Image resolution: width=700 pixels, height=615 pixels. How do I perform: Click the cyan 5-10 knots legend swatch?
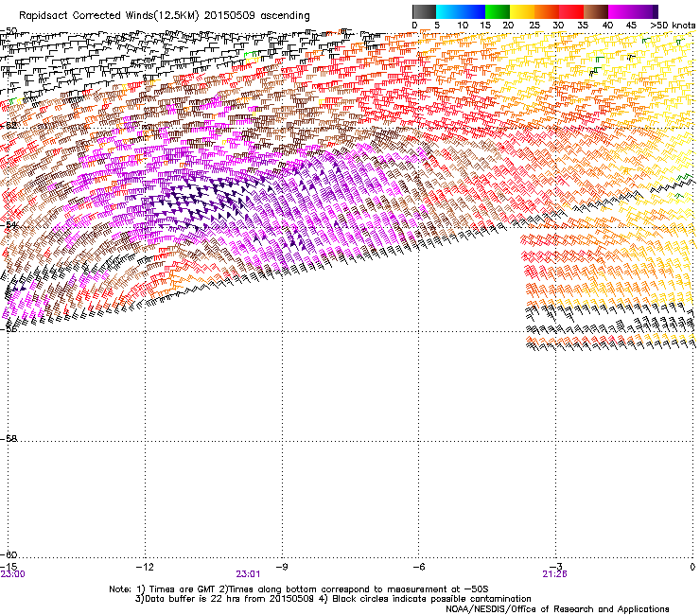coord(448,11)
